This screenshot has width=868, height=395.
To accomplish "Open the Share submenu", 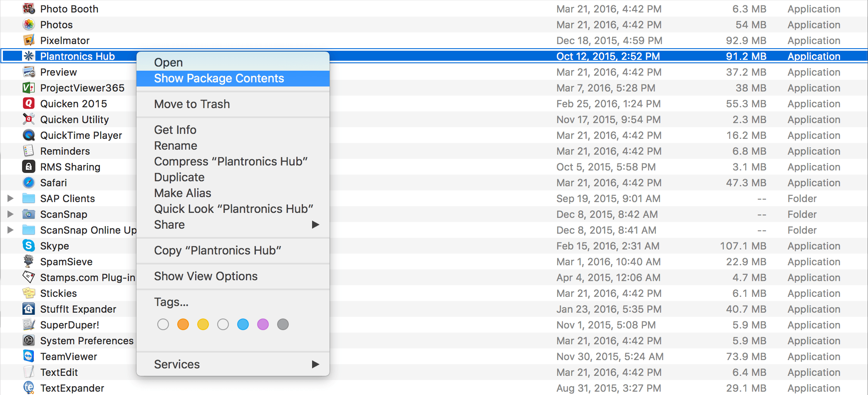I will (x=233, y=225).
